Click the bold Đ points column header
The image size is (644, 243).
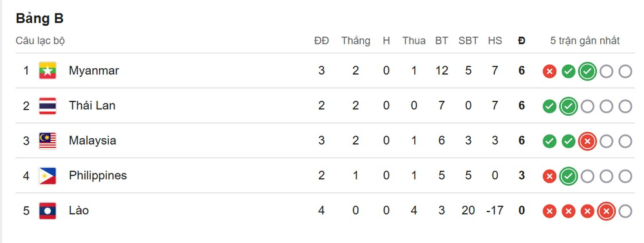(x=522, y=40)
